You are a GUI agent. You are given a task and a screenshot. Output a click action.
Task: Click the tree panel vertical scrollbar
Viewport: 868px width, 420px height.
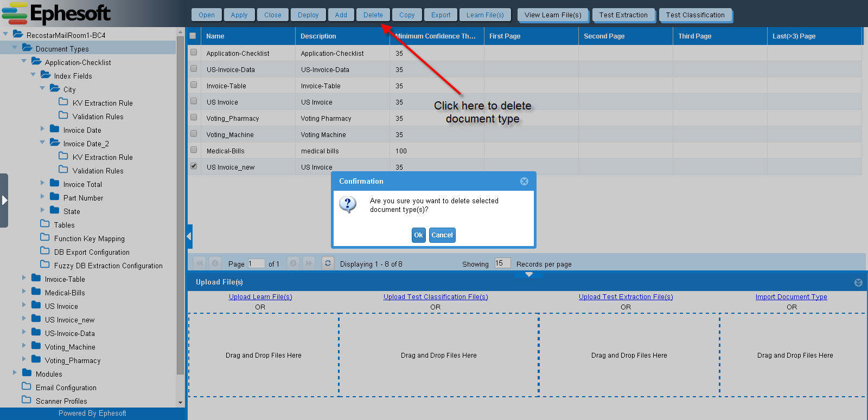pyautogui.click(x=180, y=206)
